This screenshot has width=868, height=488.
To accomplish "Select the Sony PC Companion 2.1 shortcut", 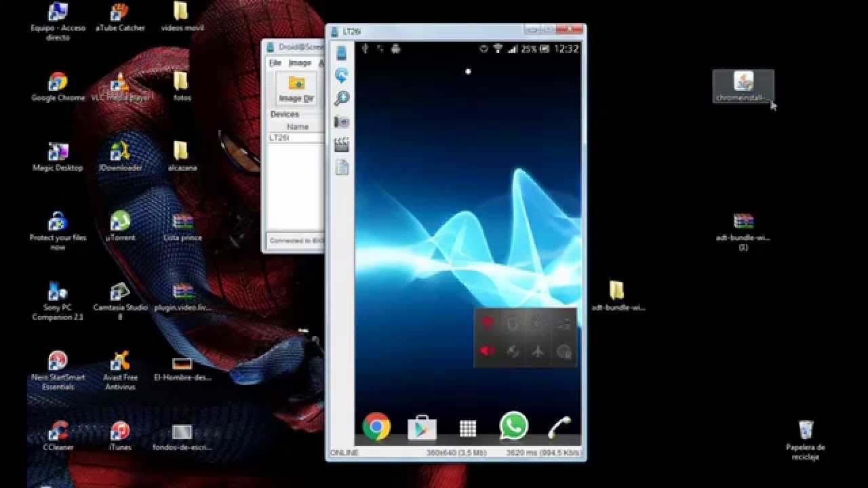I will (58, 301).
